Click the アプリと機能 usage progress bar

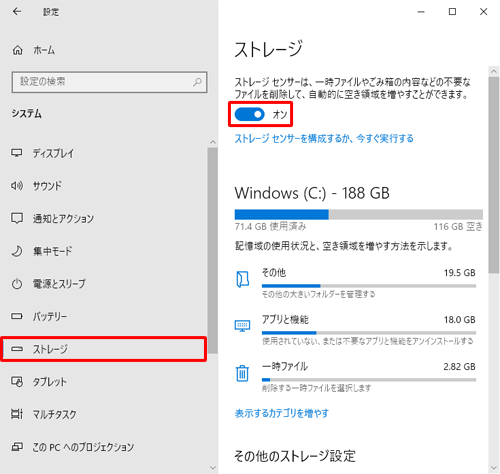[369, 333]
